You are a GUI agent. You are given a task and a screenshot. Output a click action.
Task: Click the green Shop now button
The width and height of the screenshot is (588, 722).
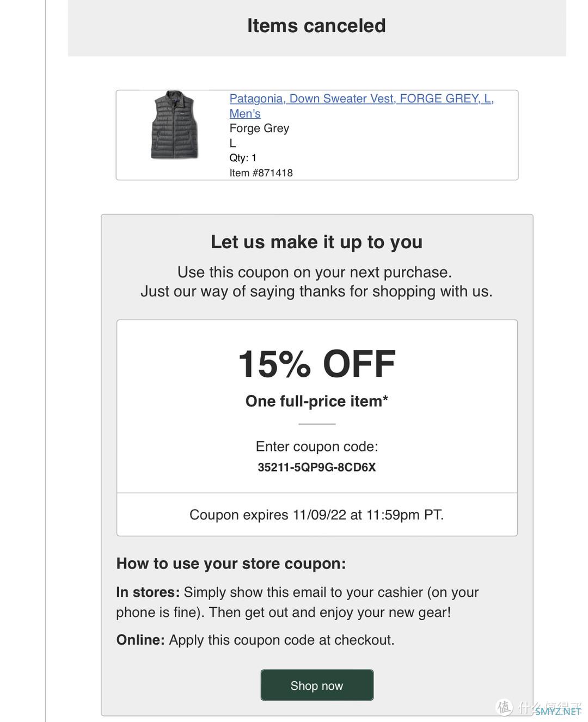click(x=317, y=685)
